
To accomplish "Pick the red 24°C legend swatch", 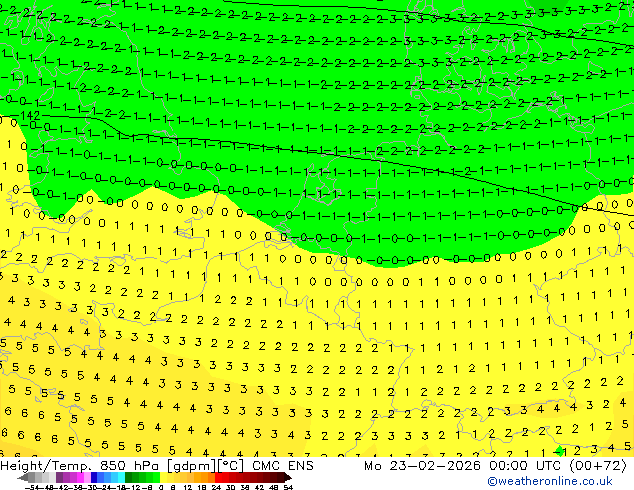I will (x=218, y=478).
